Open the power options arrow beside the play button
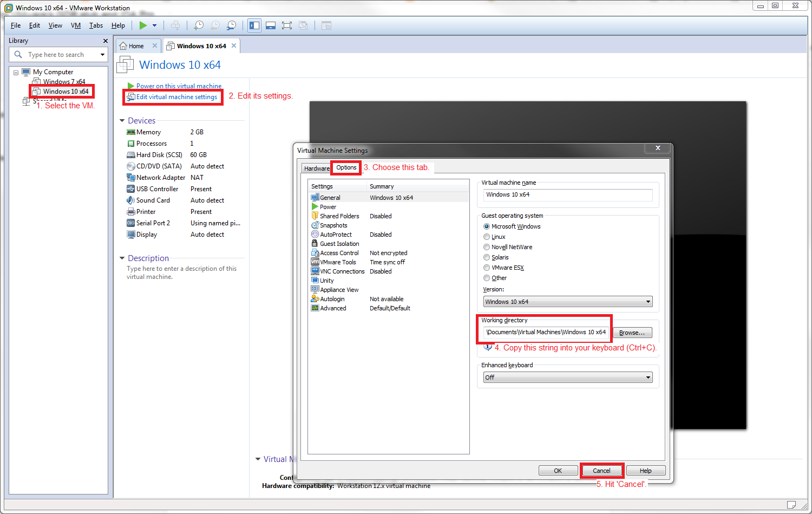Screen dimensions: 812x514 [x=154, y=25]
